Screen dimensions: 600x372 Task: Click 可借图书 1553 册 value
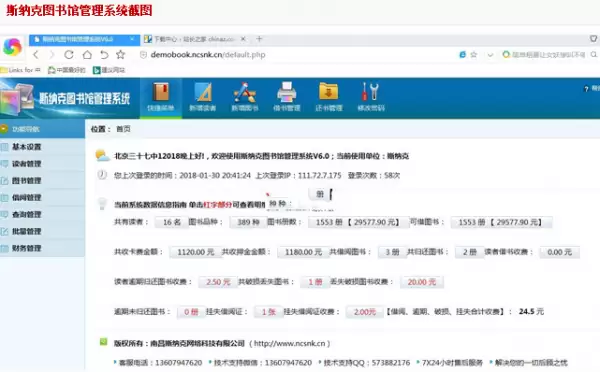(x=501, y=222)
